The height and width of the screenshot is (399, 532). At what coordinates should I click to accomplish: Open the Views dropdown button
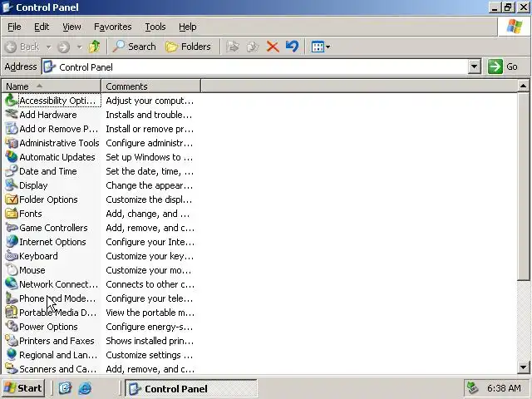click(x=321, y=47)
